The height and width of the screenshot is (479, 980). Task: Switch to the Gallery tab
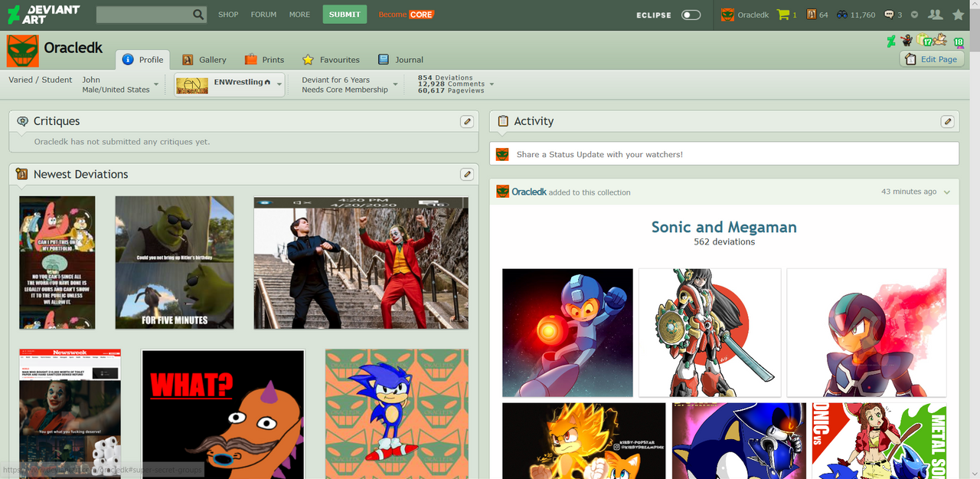204,60
